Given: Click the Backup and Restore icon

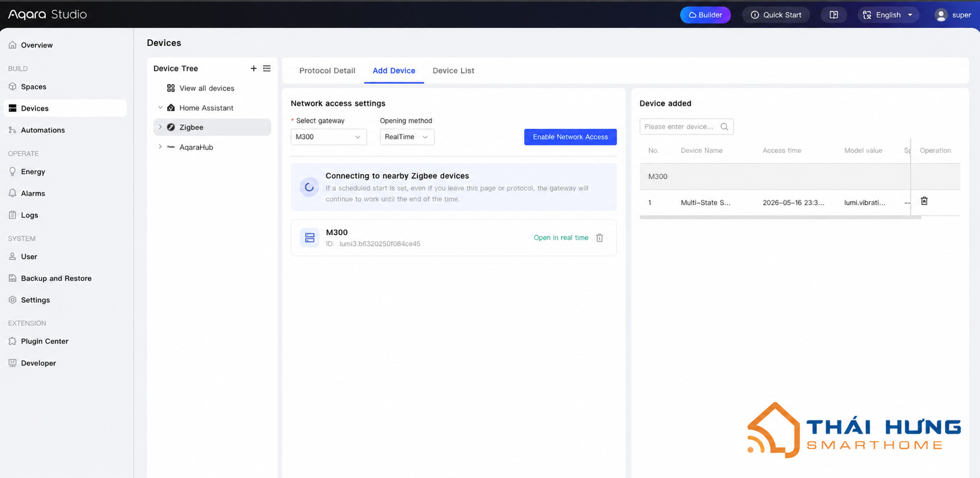Looking at the screenshot, I should pos(13,278).
